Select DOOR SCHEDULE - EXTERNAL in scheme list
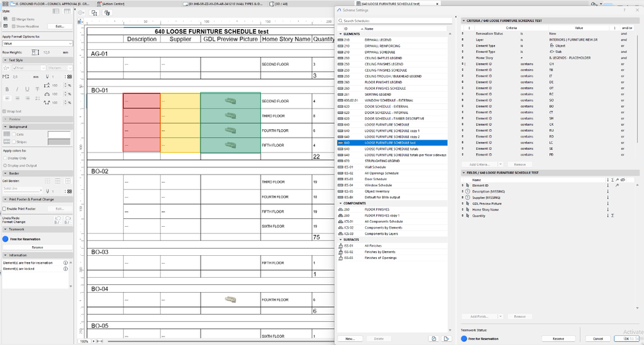Image resolution: width=644 pixels, height=345 pixels. pos(387,107)
